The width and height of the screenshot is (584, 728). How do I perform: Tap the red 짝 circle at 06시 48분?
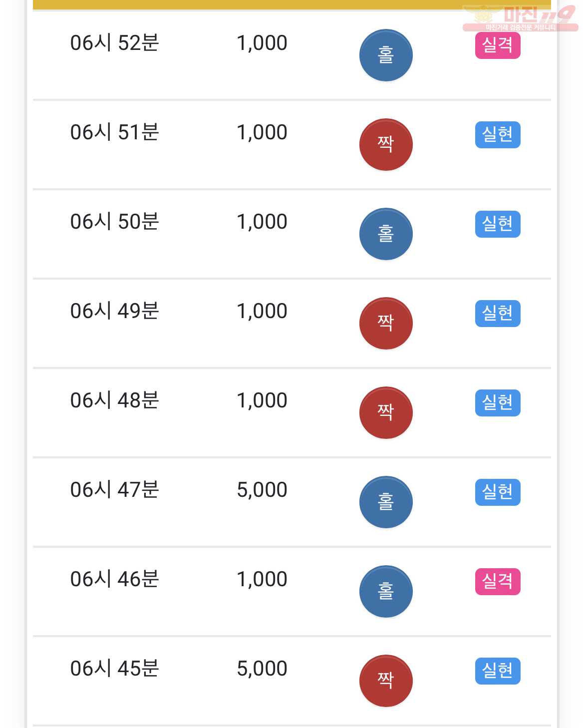coord(386,413)
